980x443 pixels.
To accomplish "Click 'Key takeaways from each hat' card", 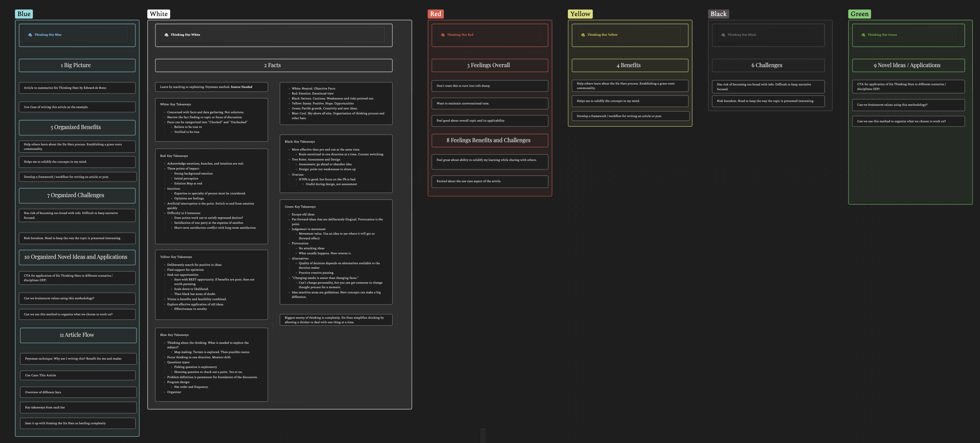I will 78,408.
